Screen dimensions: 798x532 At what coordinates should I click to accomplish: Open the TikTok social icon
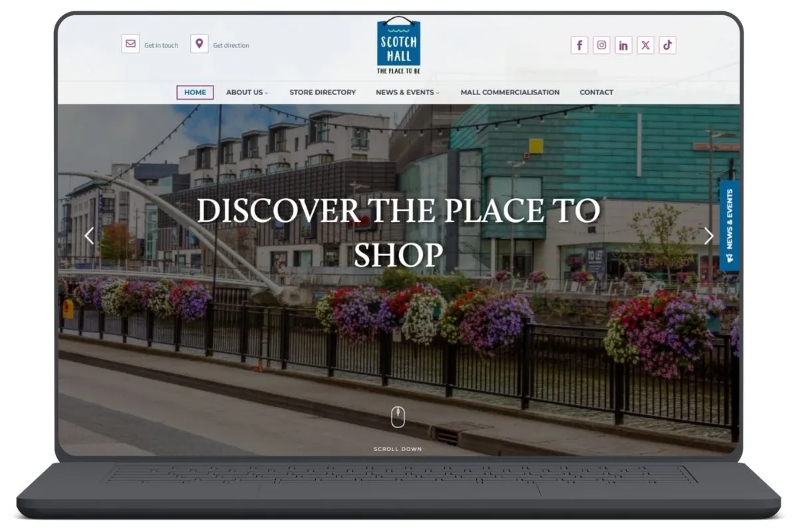click(667, 45)
